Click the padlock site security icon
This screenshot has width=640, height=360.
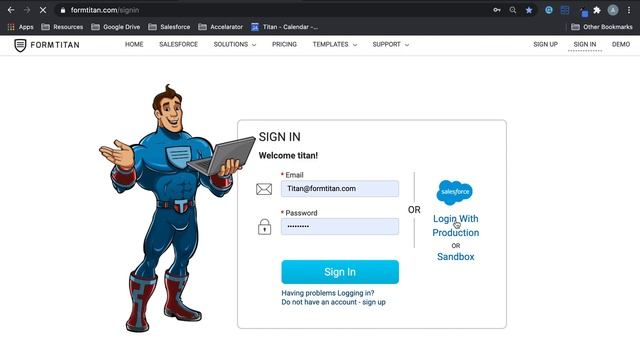[62, 10]
